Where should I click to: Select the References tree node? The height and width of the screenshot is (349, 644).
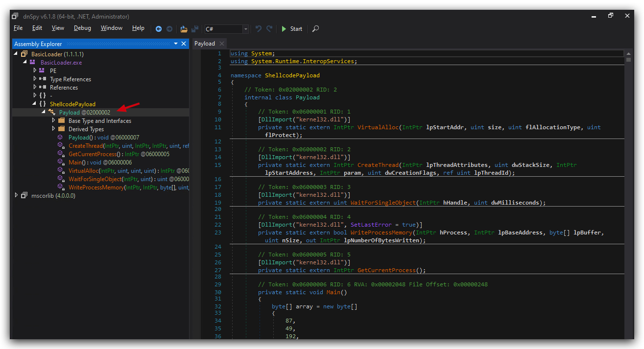(64, 87)
